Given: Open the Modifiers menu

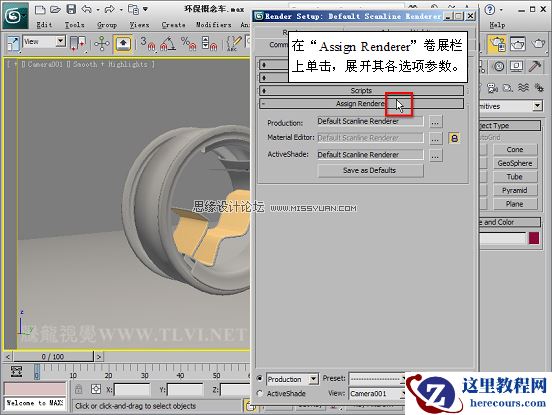Looking at the screenshot, I should (x=213, y=25).
